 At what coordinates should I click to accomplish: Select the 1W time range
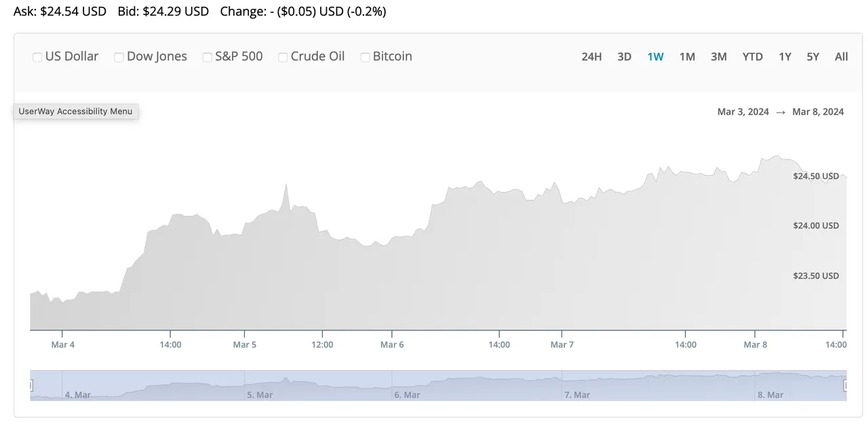(655, 57)
